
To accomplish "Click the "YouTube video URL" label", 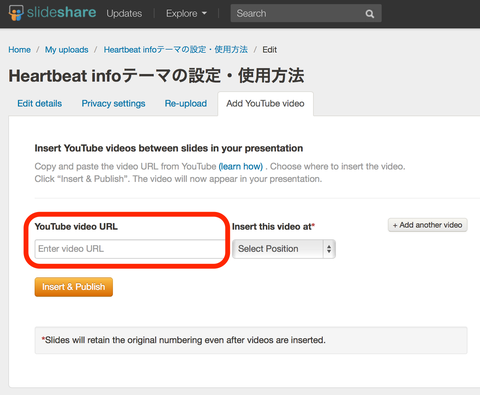I will 76,227.
